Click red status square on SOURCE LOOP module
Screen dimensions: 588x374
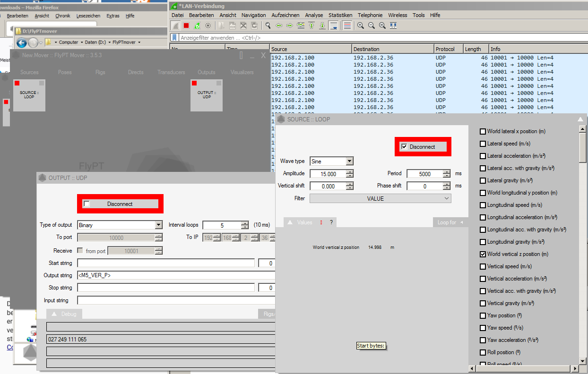click(17, 83)
